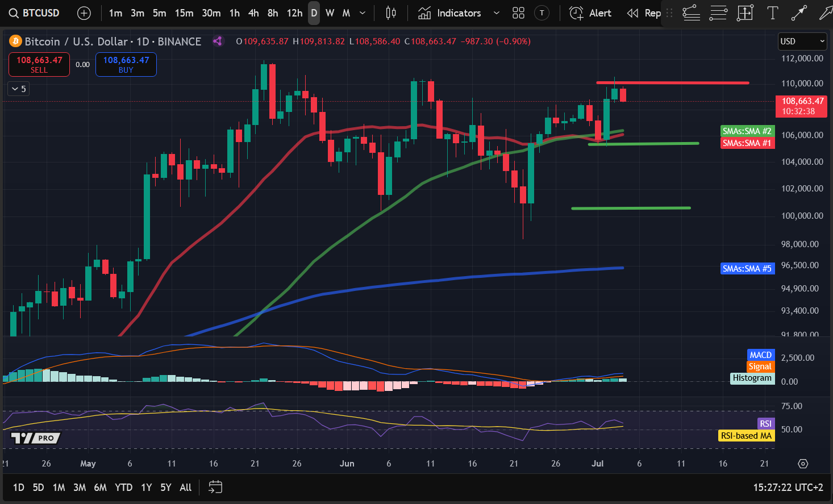Set date range to 3M

click(80, 488)
